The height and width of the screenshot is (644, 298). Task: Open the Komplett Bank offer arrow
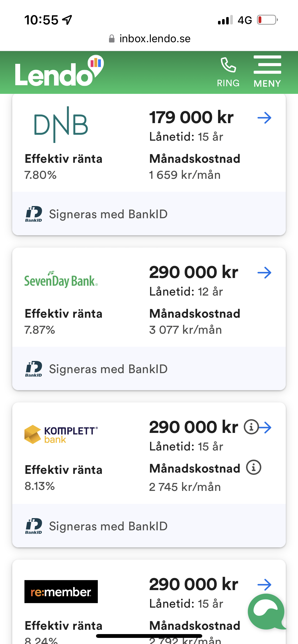click(x=266, y=427)
